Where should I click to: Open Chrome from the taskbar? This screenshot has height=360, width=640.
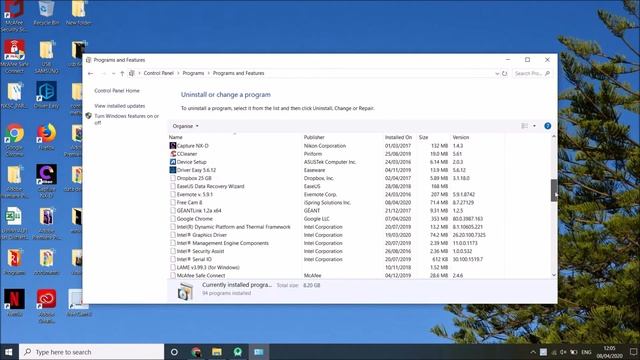coord(196,352)
